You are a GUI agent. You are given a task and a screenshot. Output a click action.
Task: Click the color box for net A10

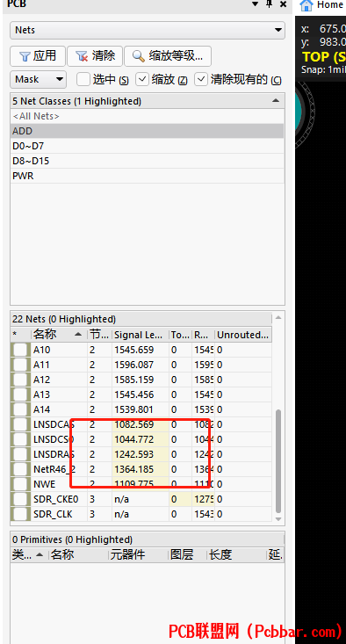(x=20, y=350)
